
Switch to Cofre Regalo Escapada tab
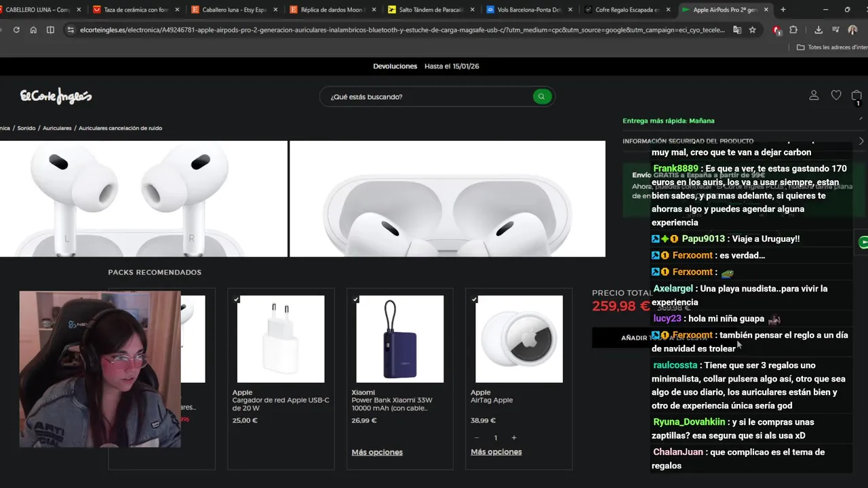[x=627, y=9]
